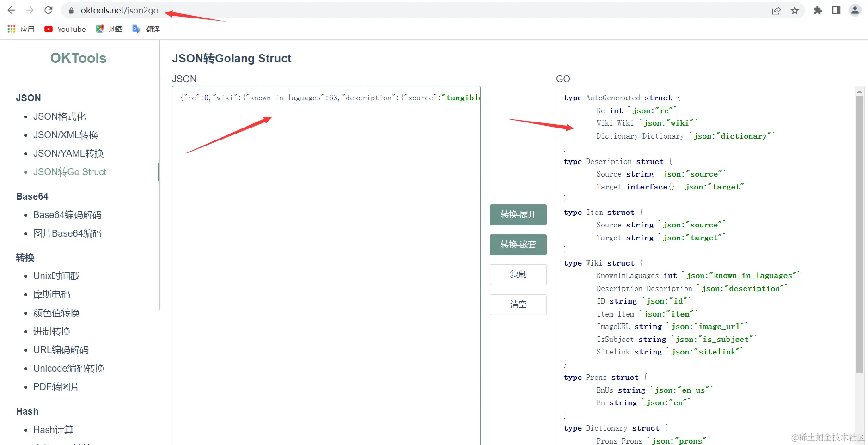Open the 翻译 translate bookmark

click(146, 29)
